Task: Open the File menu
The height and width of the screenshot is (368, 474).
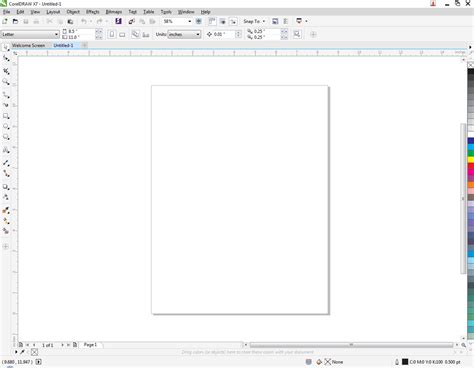Action: click(6, 12)
